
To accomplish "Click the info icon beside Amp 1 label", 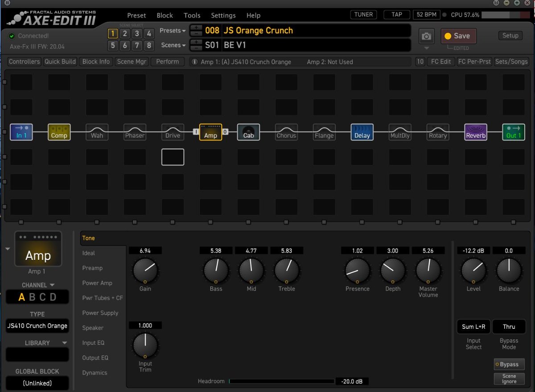I will pos(195,62).
